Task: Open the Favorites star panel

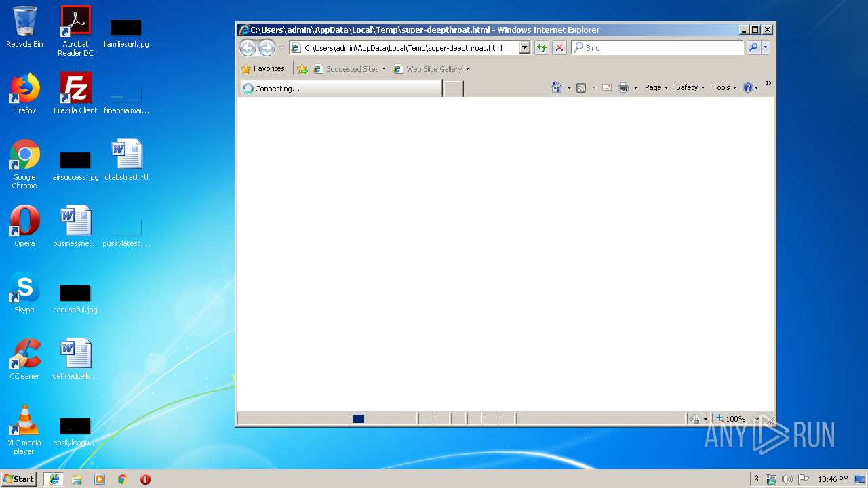Action: [x=262, y=68]
